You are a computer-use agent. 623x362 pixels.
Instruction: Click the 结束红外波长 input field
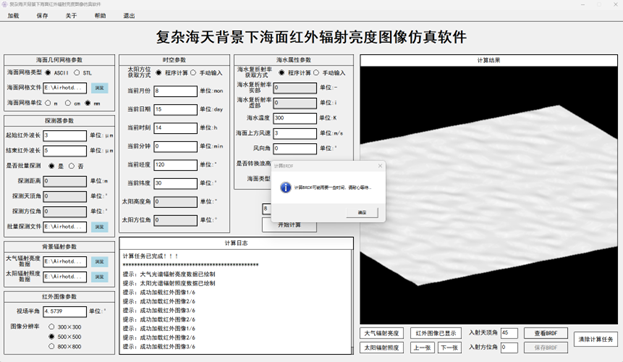[x=65, y=151]
